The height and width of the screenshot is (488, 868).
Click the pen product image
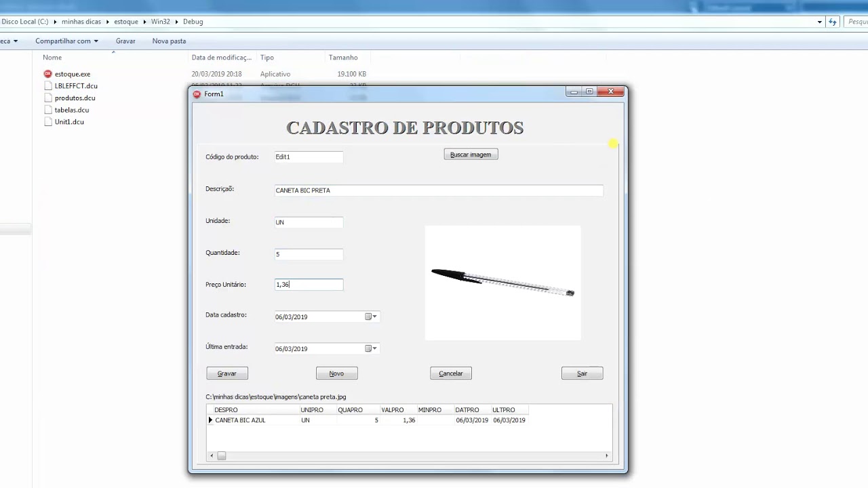click(x=502, y=283)
